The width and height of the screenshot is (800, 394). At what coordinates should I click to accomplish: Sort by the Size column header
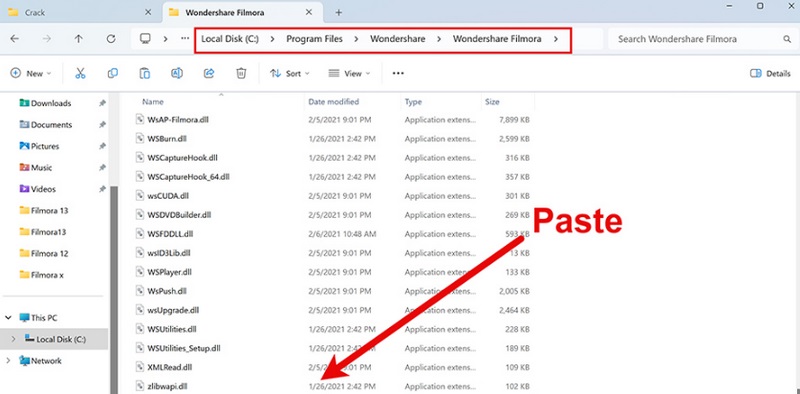[x=492, y=102]
